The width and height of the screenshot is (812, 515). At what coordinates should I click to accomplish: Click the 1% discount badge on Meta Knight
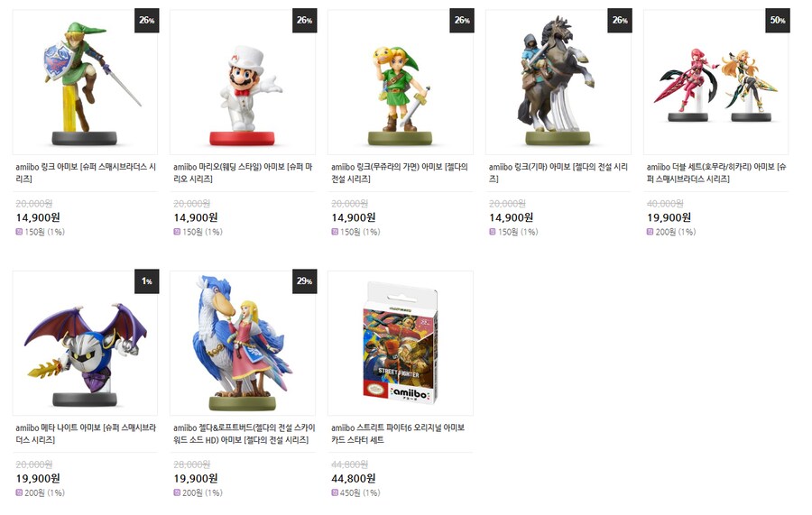click(146, 281)
